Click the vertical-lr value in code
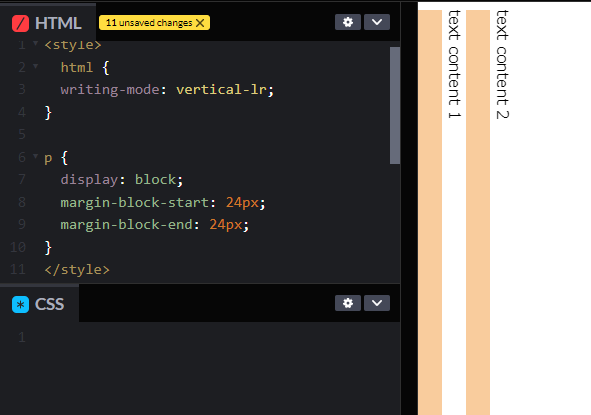 click(221, 90)
